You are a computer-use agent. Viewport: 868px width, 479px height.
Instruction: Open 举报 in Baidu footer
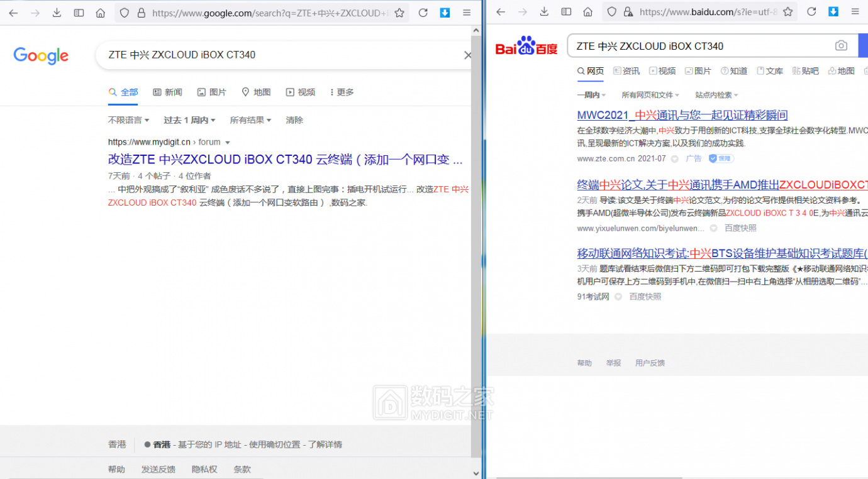(x=613, y=363)
